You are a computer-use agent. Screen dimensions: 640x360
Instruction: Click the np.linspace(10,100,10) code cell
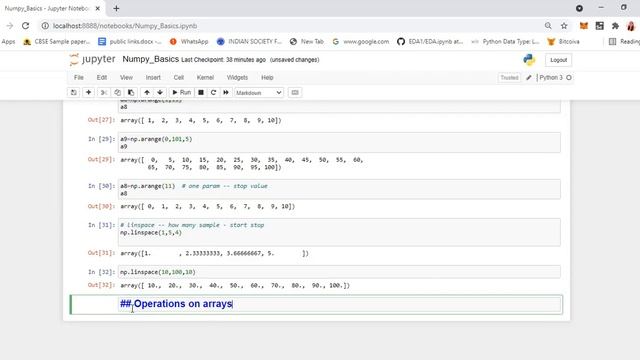[x=340, y=272]
